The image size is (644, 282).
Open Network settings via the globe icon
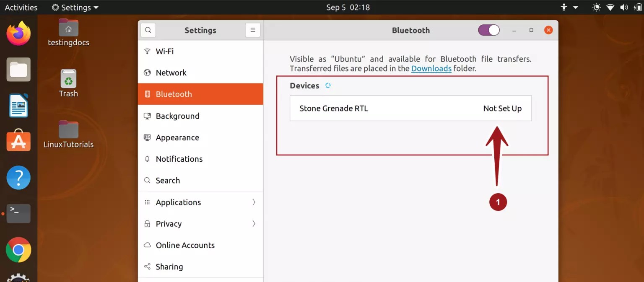coord(147,72)
